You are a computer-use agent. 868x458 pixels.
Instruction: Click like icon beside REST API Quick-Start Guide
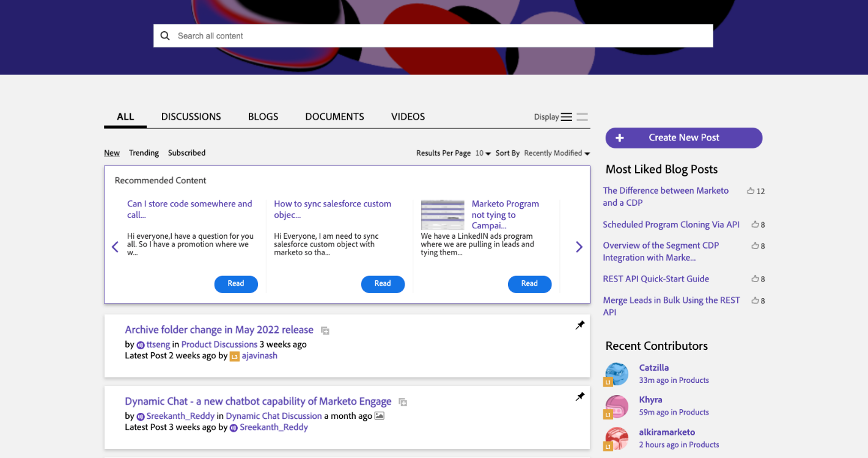click(x=755, y=278)
